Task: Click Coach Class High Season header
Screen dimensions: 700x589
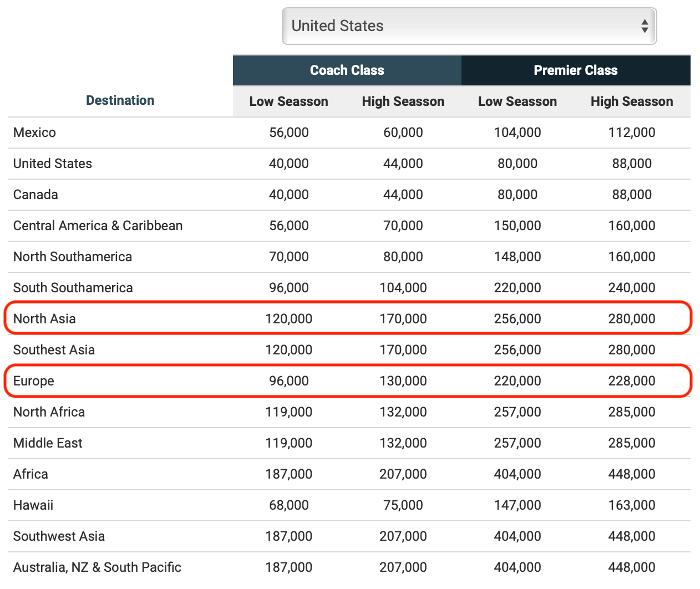Action: 403,101
